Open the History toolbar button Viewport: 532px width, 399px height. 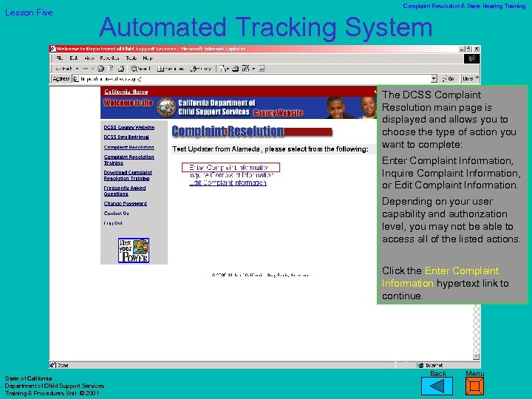(201, 69)
